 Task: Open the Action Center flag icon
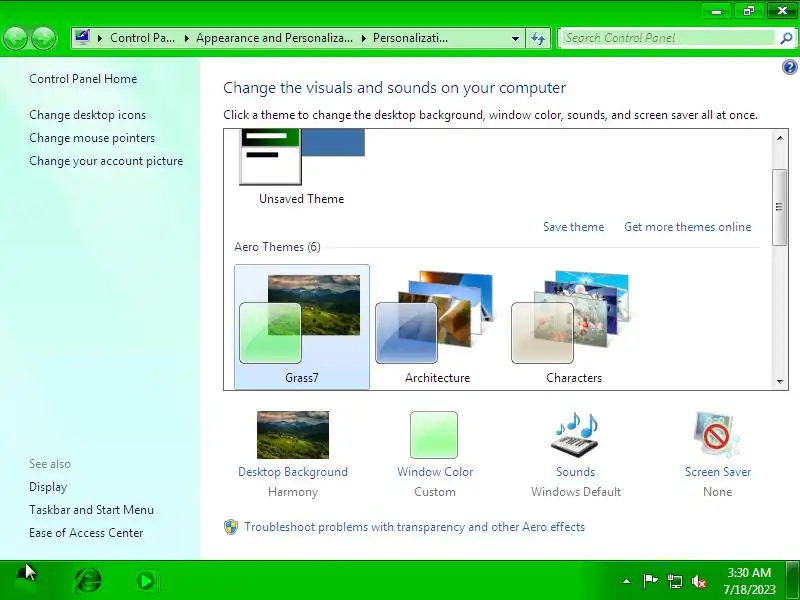pyautogui.click(x=651, y=581)
